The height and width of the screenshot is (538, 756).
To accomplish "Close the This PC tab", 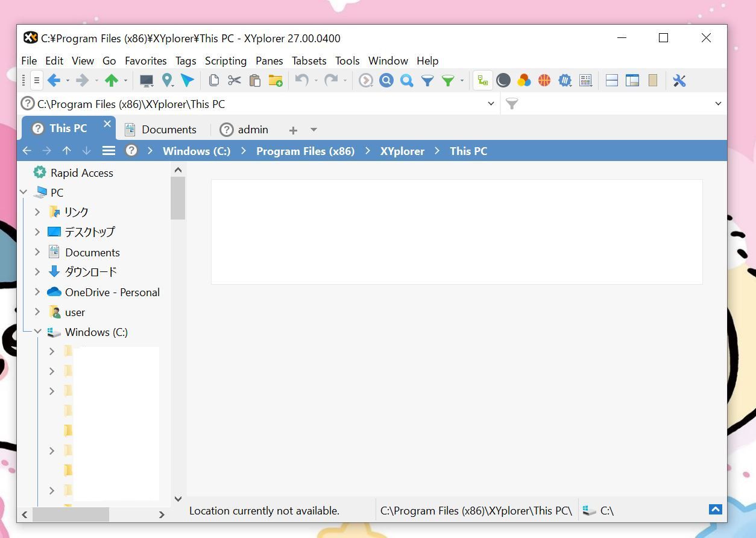I will click(107, 124).
